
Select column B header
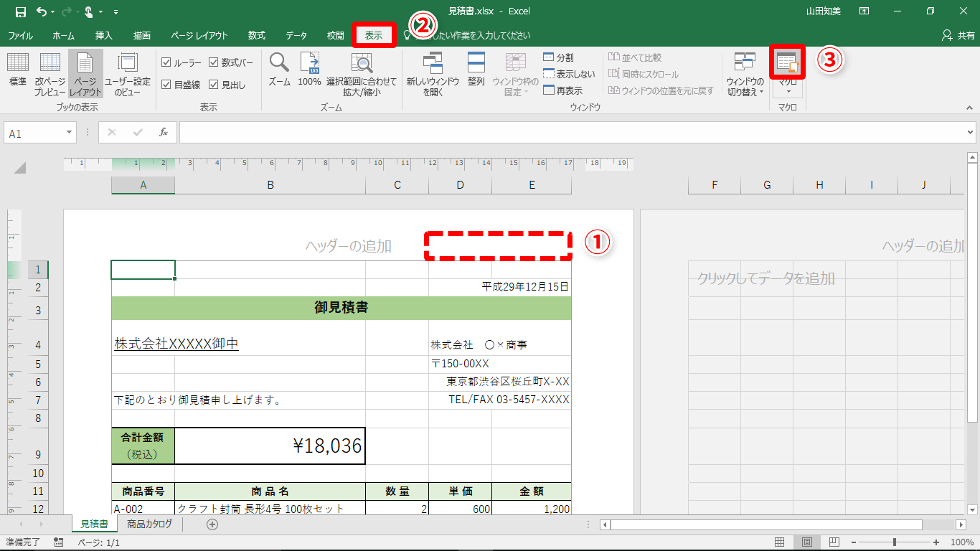point(270,185)
